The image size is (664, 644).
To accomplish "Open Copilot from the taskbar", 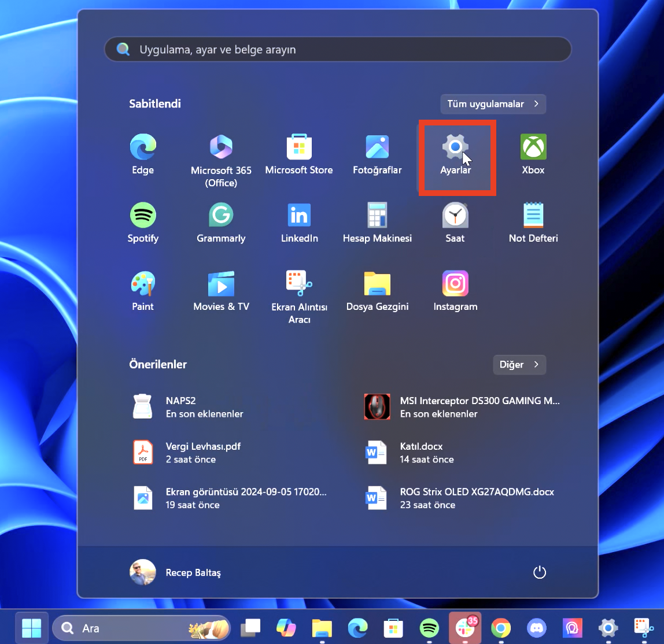I will pyautogui.click(x=286, y=628).
